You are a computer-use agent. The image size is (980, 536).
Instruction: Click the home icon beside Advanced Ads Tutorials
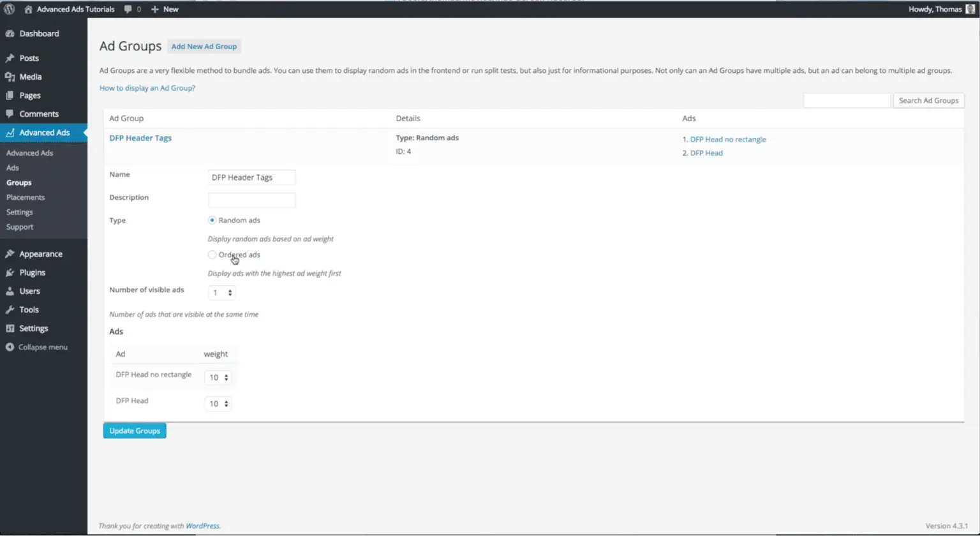(28, 9)
